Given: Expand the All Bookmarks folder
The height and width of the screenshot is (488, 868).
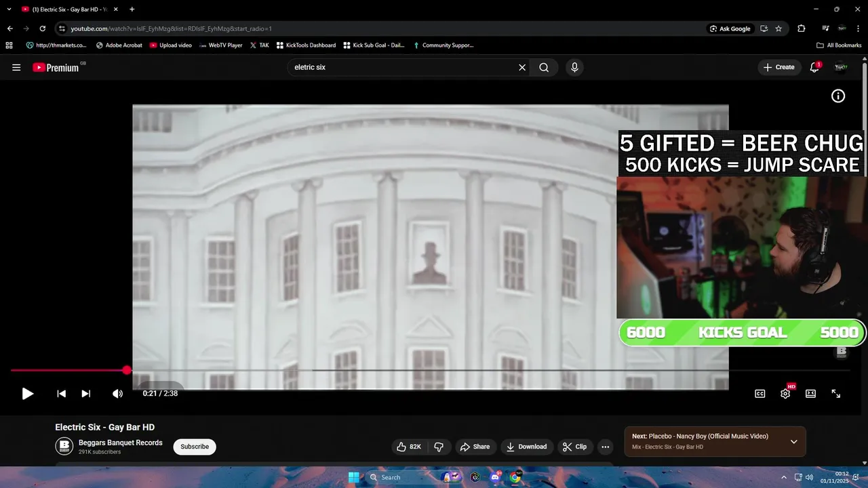Looking at the screenshot, I should tap(839, 45).
